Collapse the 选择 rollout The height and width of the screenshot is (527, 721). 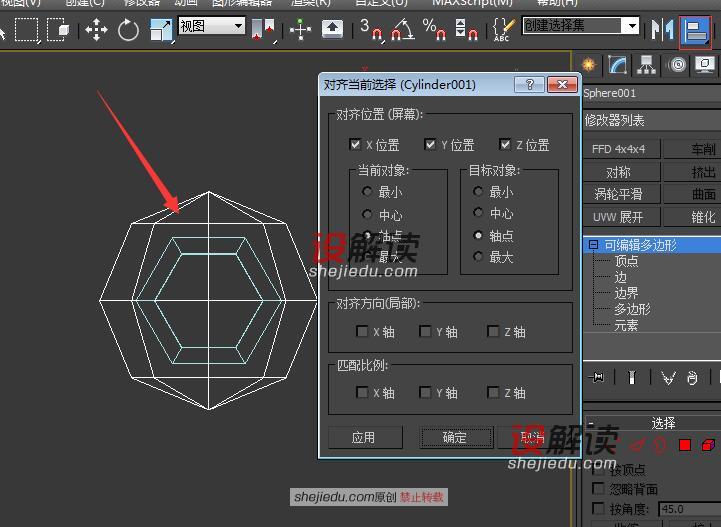coord(591,423)
